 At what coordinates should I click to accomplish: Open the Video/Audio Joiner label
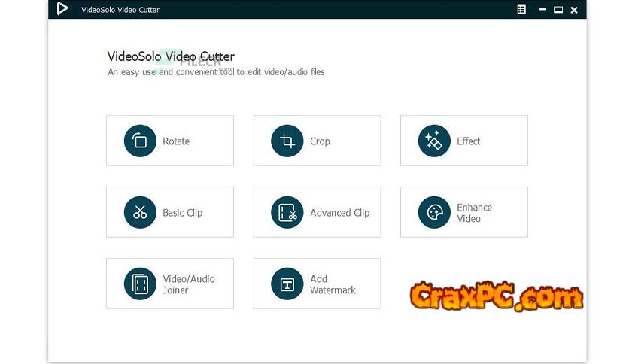click(189, 284)
